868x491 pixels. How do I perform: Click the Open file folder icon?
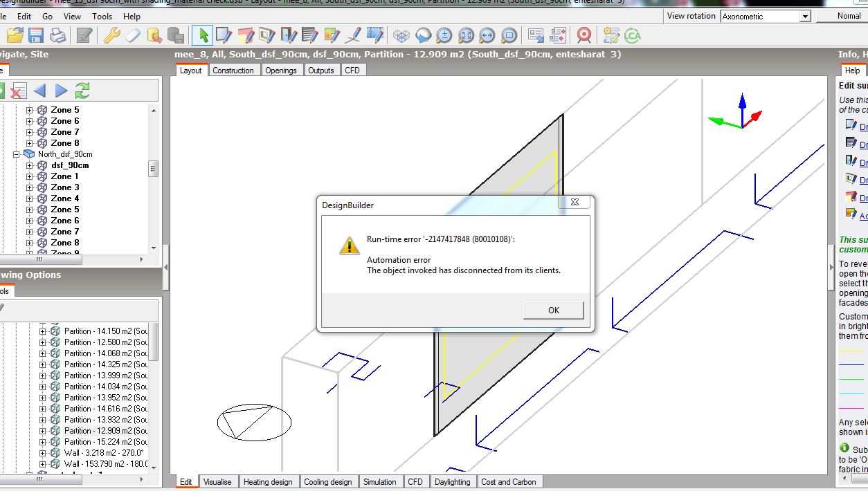15,35
